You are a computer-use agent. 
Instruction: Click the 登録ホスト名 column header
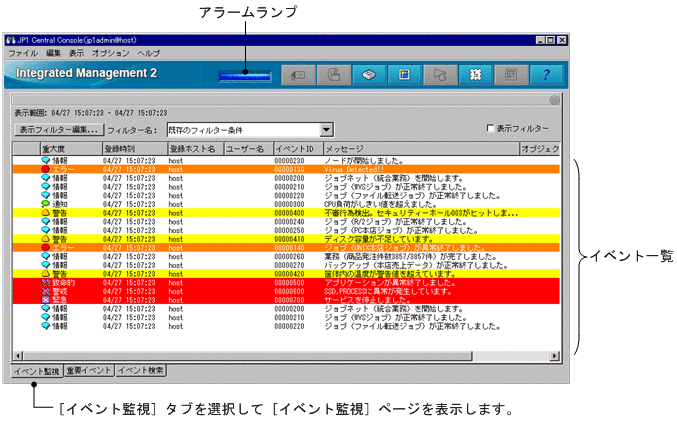[x=196, y=149]
